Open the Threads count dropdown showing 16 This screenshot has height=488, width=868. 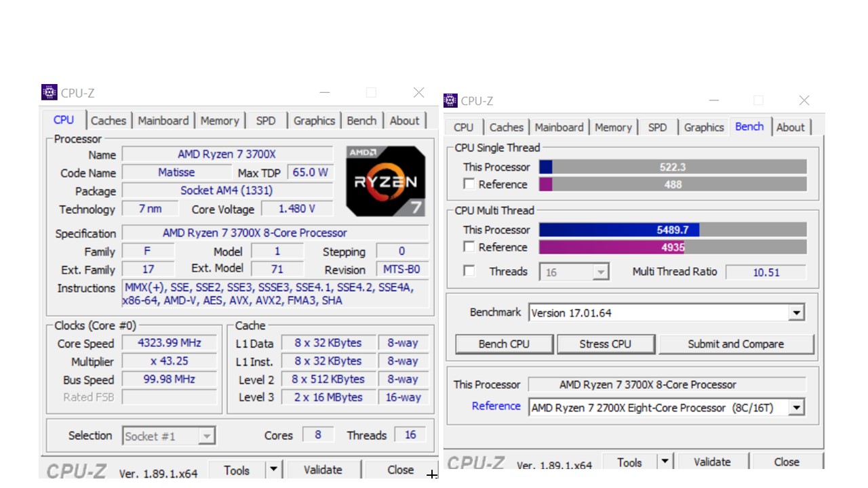click(601, 272)
